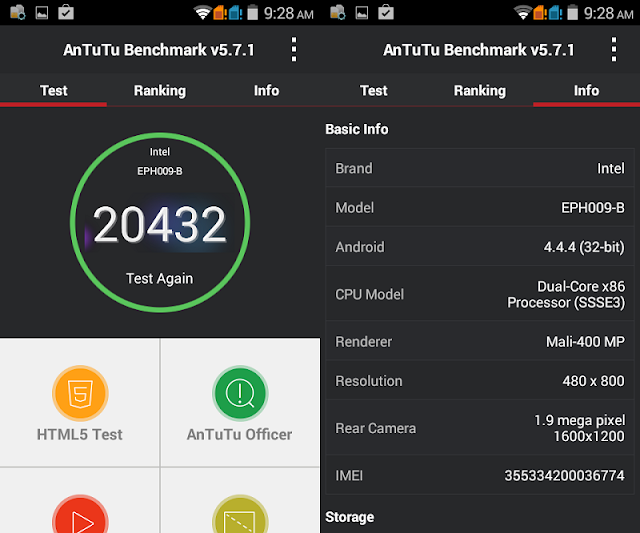Image resolution: width=640 pixels, height=533 pixels.
Task: Tap the orange HTML5 Test icon
Action: pos(80,393)
